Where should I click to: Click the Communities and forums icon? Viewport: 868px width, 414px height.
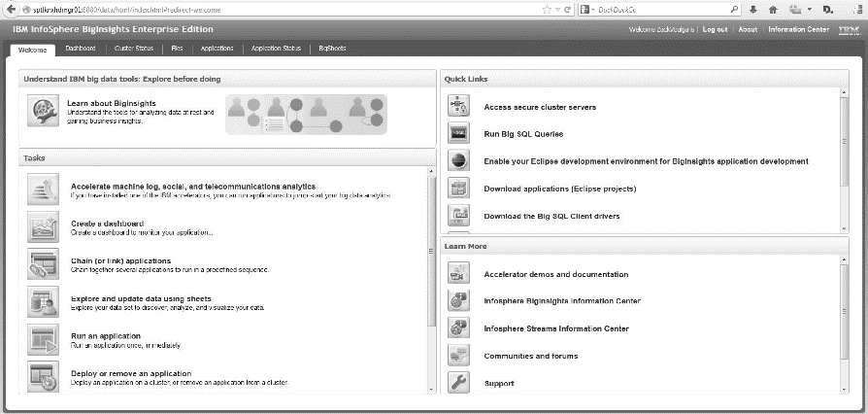[x=458, y=356]
